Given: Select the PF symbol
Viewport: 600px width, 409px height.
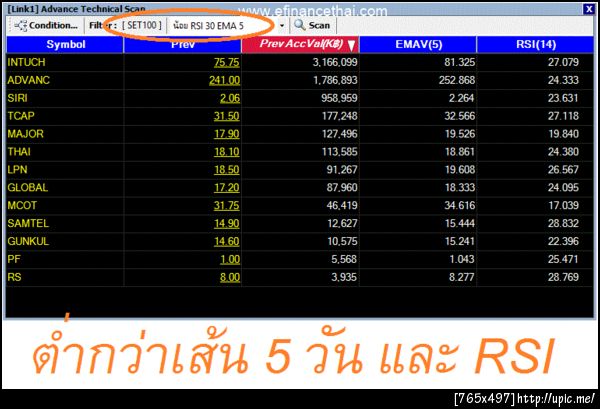Looking at the screenshot, I should 14,259.
